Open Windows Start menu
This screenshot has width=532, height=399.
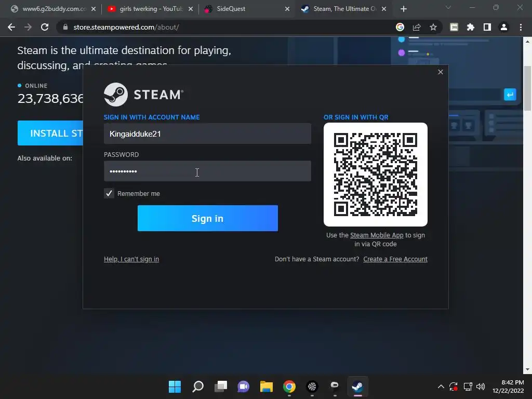click(175, 387)
